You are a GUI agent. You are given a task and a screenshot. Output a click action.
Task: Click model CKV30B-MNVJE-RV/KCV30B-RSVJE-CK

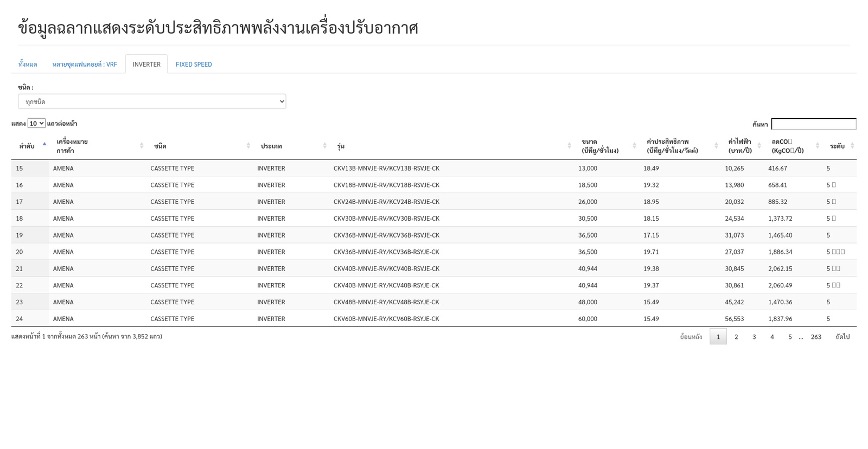[386, 219]
